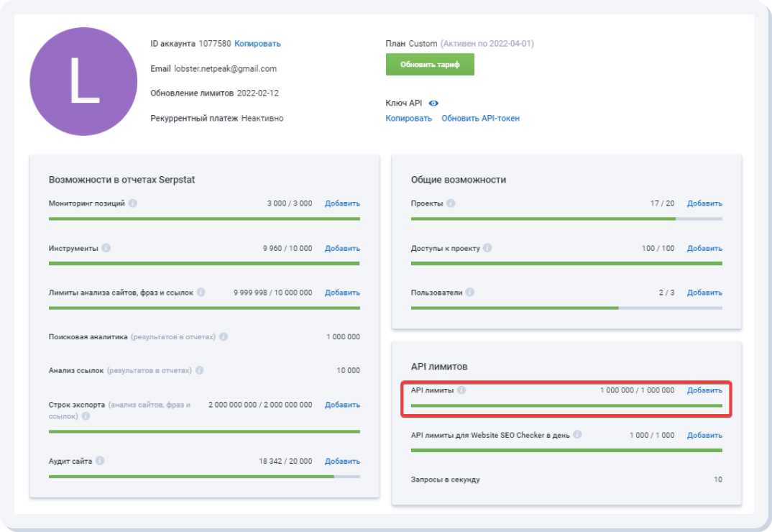Viewport: 772px width, 532px height.
Task: Click Обновить API-токен link
Action: point(480,118)
